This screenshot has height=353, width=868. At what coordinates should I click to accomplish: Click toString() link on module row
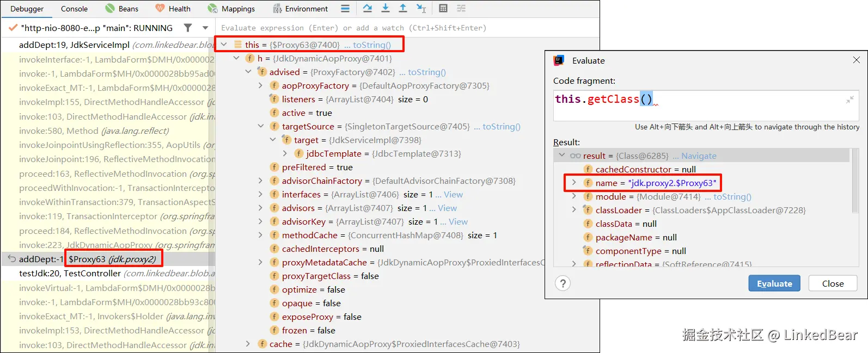732,196
